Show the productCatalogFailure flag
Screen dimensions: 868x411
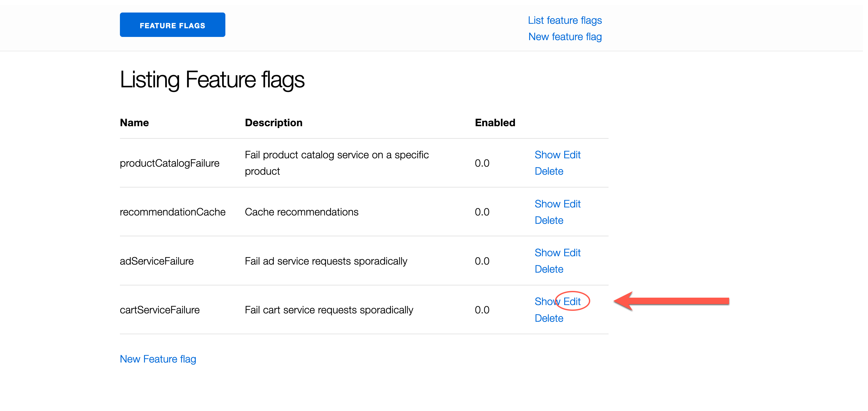click(x=547, y=155)
